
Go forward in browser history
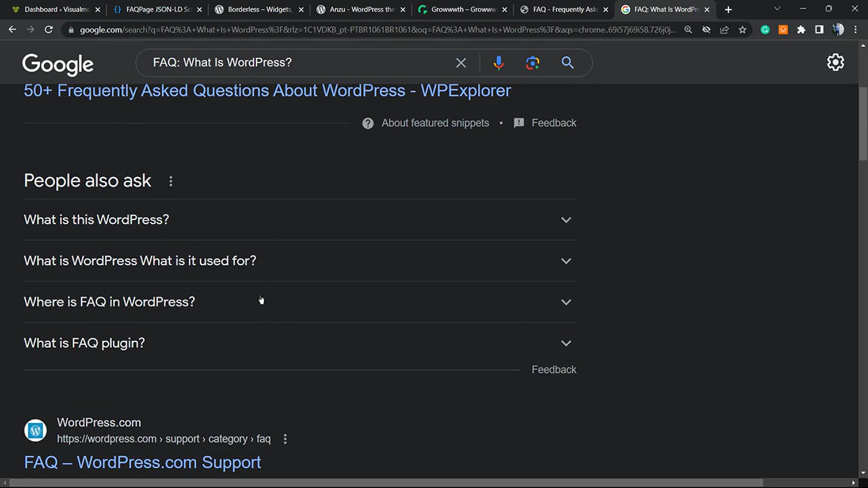(x=30, y=30)
